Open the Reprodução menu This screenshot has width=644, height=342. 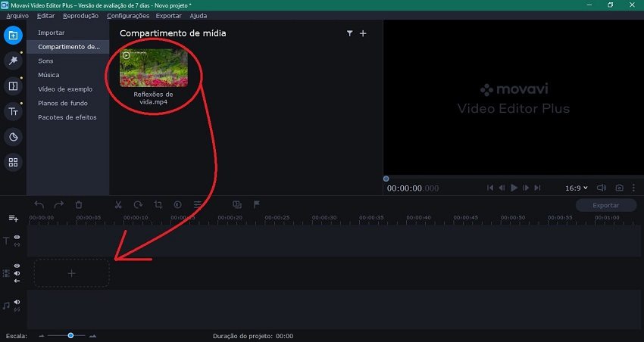80,16
